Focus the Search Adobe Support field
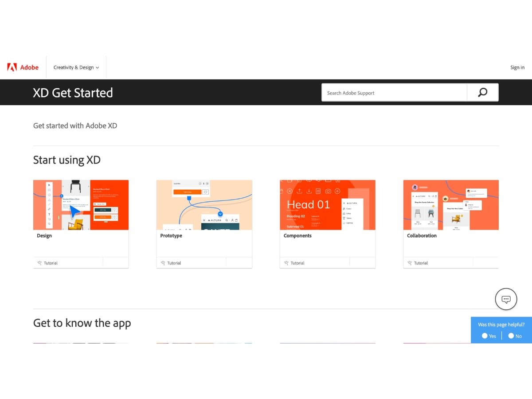532x399 pixels. tap(394, 93)
